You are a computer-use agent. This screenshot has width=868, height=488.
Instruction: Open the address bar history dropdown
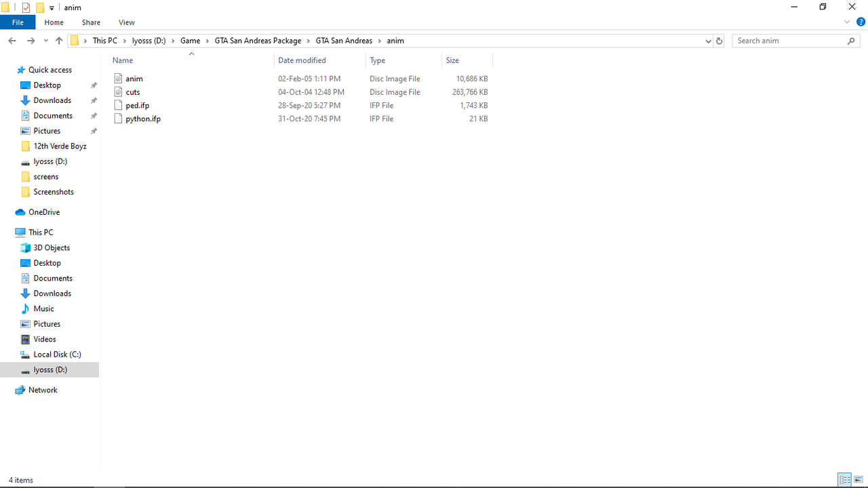[709, 41]
